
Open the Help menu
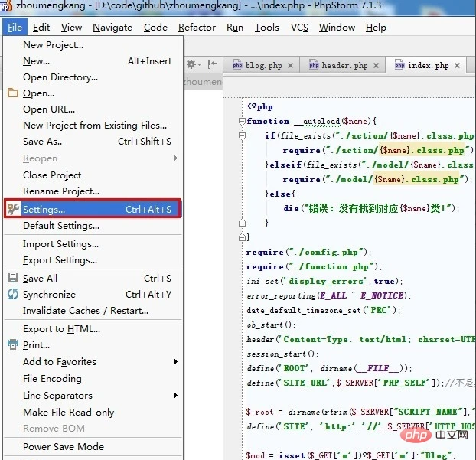pos(376,28)
